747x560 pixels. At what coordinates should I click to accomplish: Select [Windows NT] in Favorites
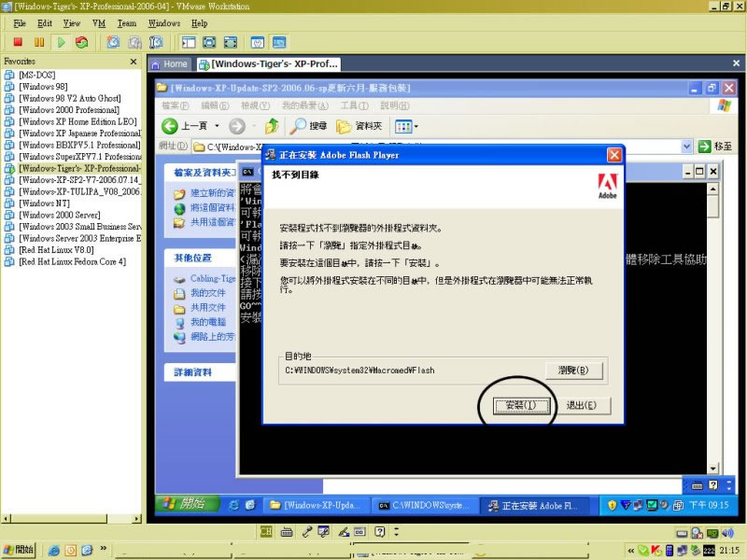pos(44,203)
